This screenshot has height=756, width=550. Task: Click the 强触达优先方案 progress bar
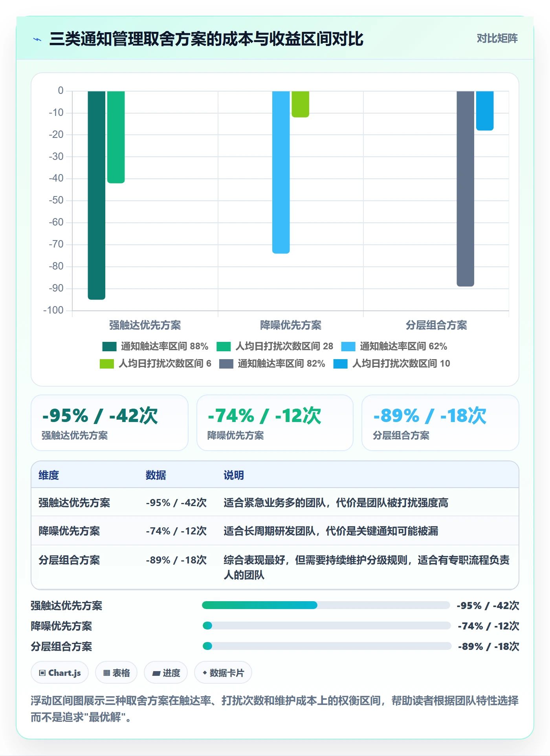point(326,605)
